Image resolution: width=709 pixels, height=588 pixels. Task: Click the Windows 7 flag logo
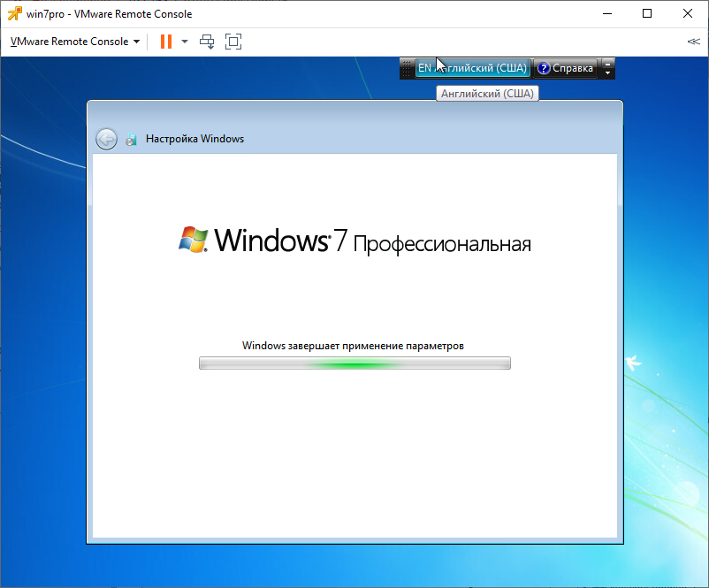tap(193, 240)
